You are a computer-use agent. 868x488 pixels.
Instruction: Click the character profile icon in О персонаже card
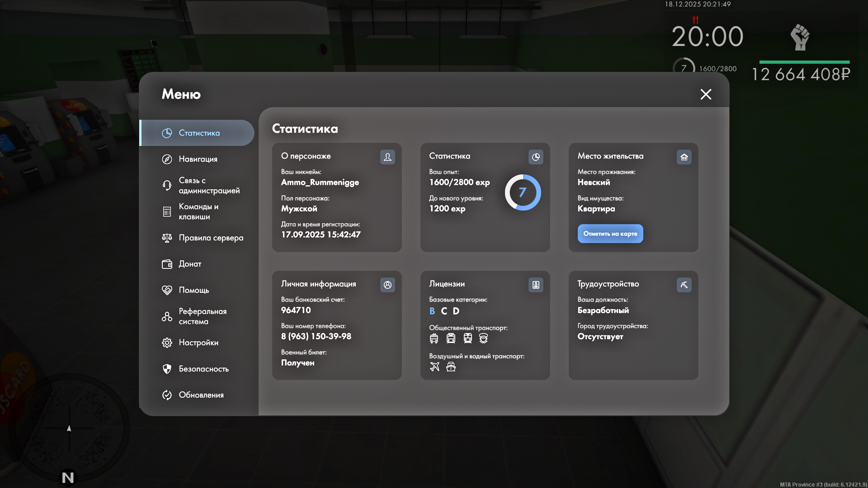(x=387, y=157)
